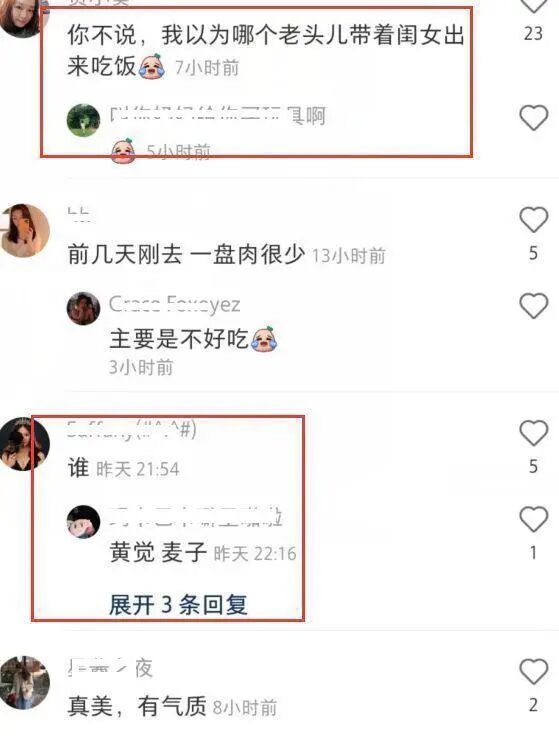The height and width of the screenshot is (742, 559).
Task: Like the '谁' comment
Action: tap(533, 433)
